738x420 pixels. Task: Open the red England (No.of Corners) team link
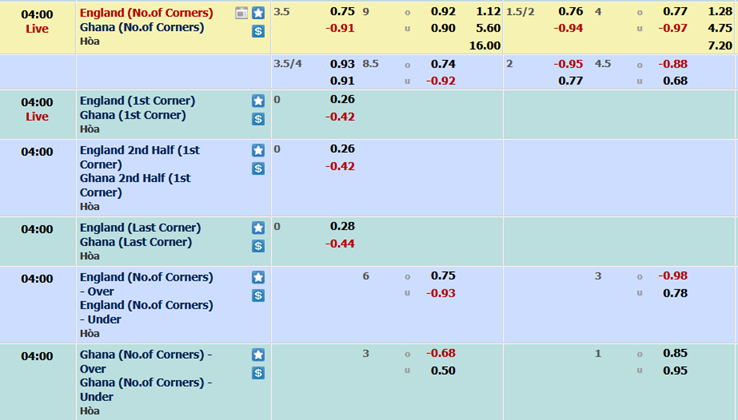click(x=146, y=13)
